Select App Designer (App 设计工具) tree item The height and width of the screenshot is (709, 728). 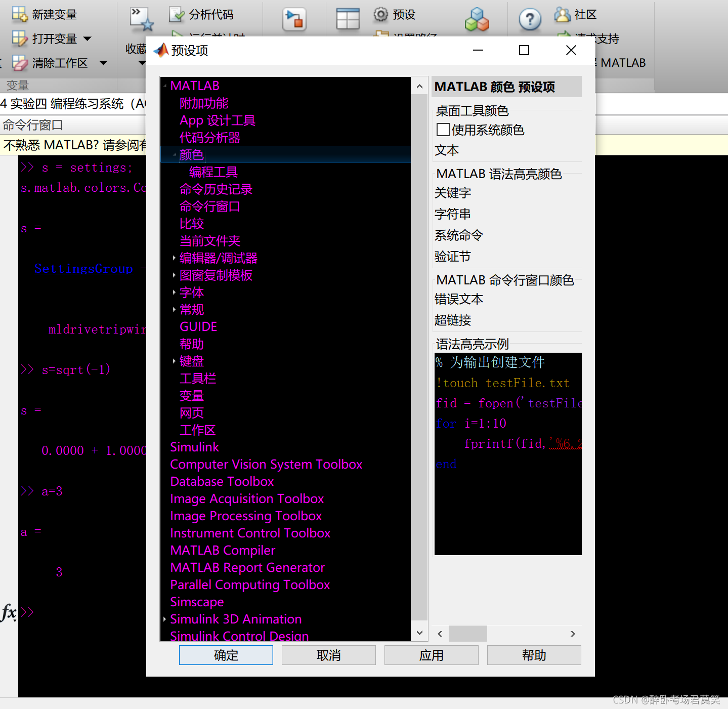pyautogui.click(x=218, y=120)
